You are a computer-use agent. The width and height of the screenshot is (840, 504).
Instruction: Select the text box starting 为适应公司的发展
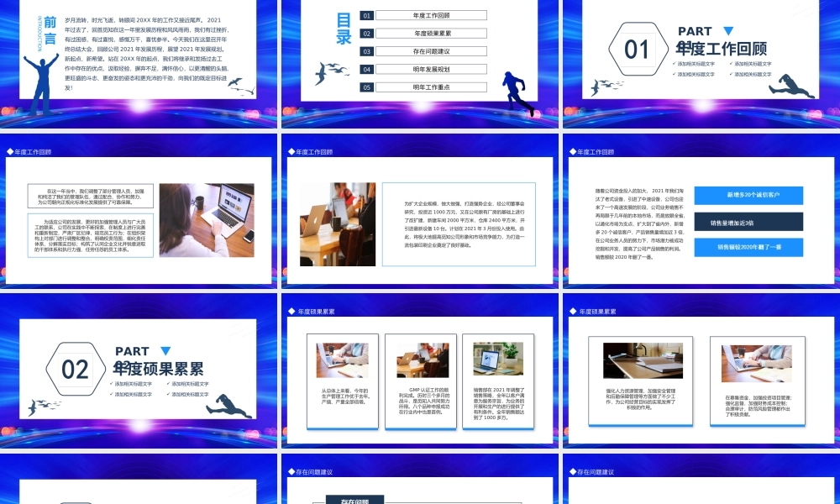tap(91, 236)
